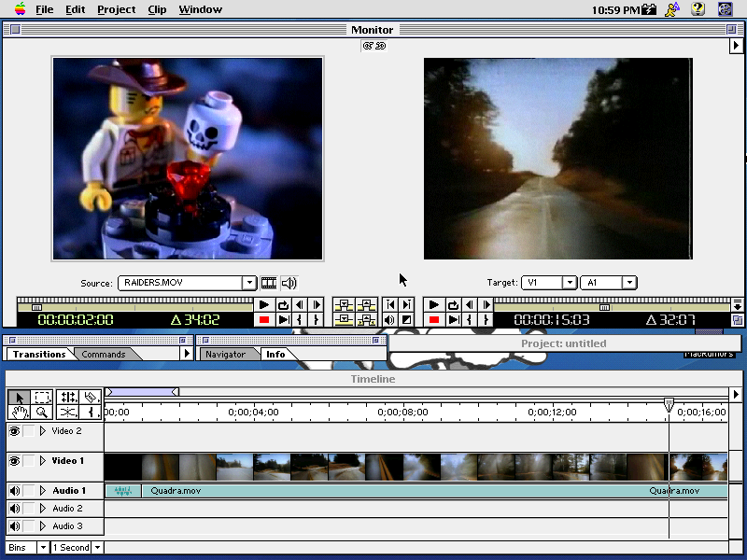Hide the Video 2 track
This screenshot has height=560, width=747.
(x=14, y=431)
